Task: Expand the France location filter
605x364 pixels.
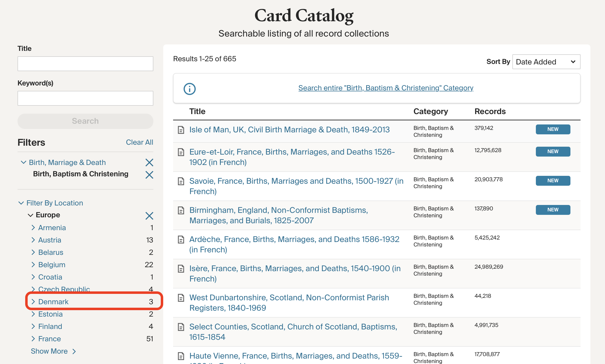Action: [33, 339]
